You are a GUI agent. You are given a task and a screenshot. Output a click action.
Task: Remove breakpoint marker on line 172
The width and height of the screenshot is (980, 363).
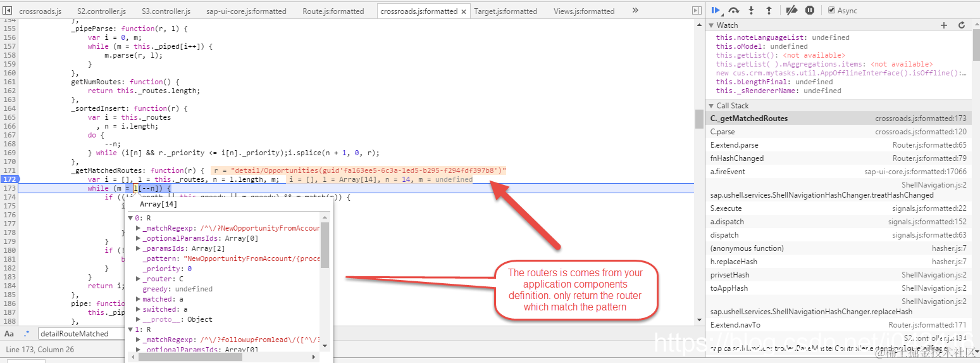(9, 179)
